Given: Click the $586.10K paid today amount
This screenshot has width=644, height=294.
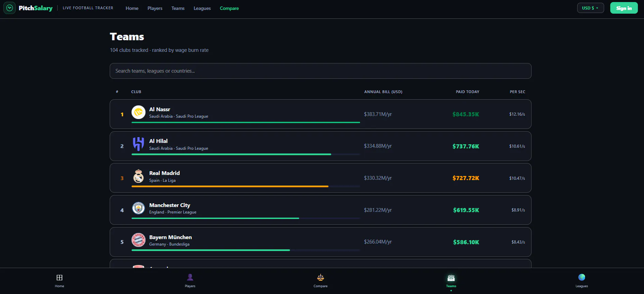Looking at the screenshot, I should point(466,242).
